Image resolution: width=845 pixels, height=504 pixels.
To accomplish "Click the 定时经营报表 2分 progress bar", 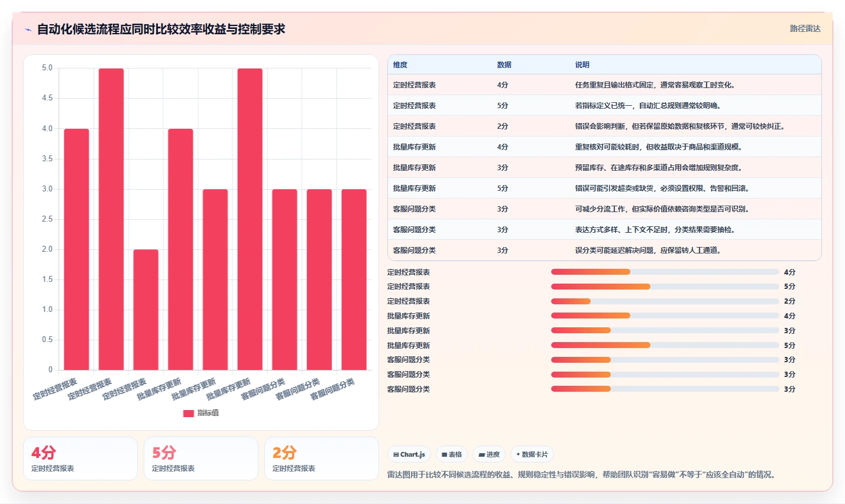I will (665, 301).
